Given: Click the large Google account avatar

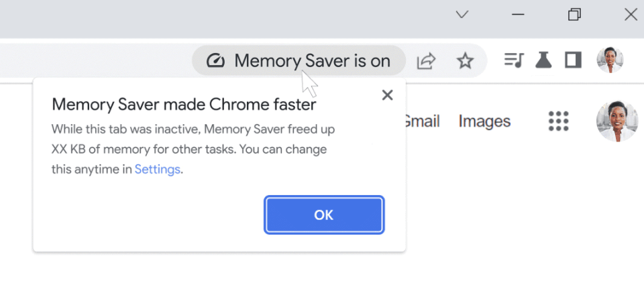Looking at the screenshot, I should tap(616, 121).
